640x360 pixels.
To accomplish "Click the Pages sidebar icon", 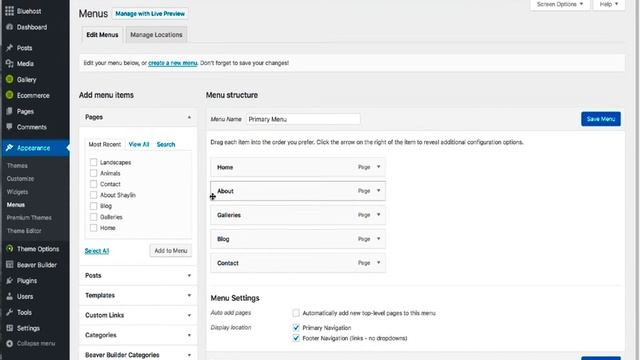I will 9,111.
